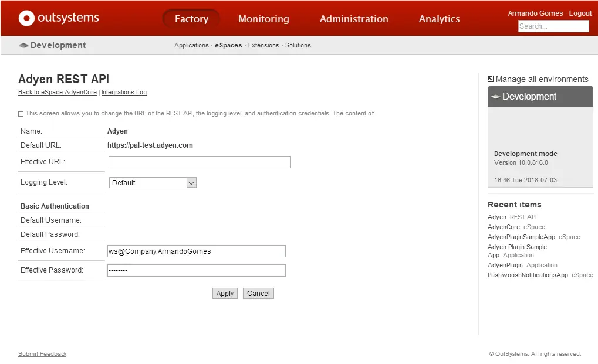Viewport: 598px width, 364px height.
Task: Click the Development stack icon in subheader
Action: (x=23, y=45)
